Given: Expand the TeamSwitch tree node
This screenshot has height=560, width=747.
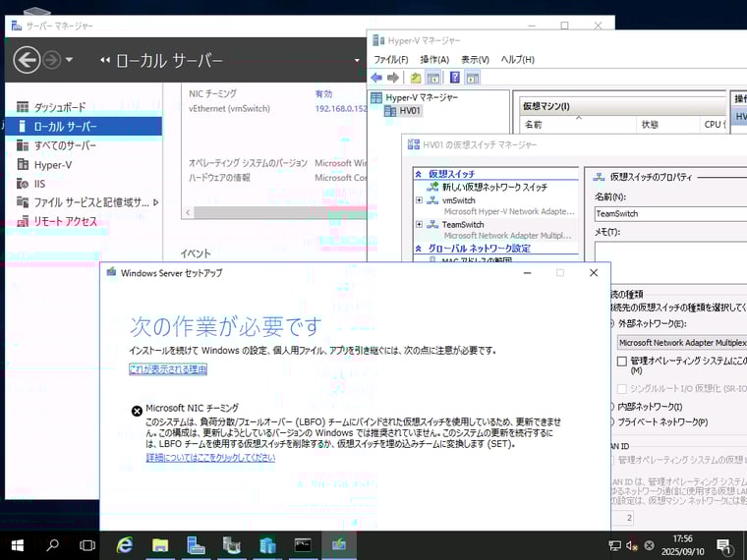Looking at the screenshot, I should (x=420, y=225).
